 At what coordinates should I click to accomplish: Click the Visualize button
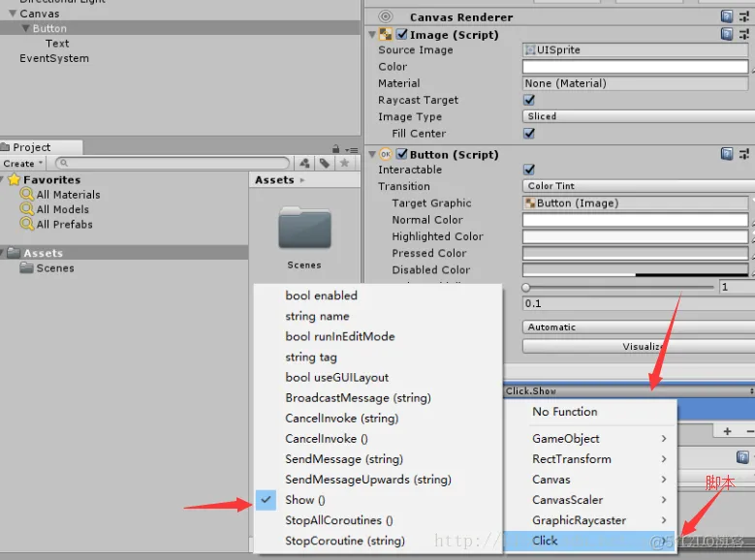coord(639,346)
